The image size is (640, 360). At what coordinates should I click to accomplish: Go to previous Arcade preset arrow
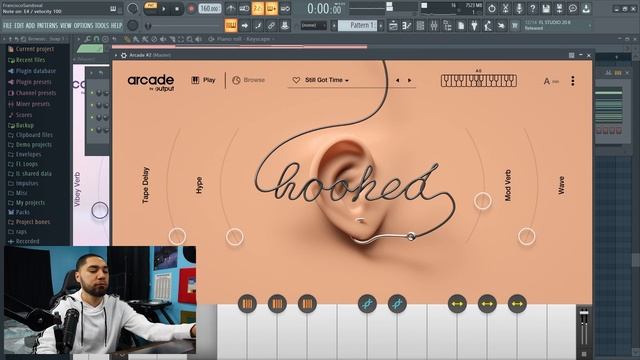point(397,80)
